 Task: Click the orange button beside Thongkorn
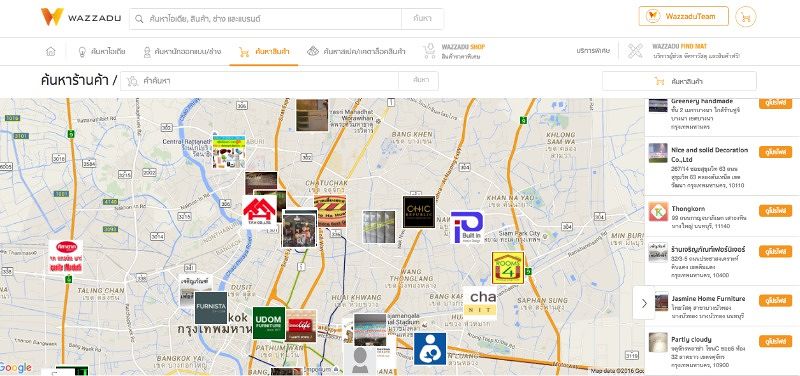tap(776, 211)
